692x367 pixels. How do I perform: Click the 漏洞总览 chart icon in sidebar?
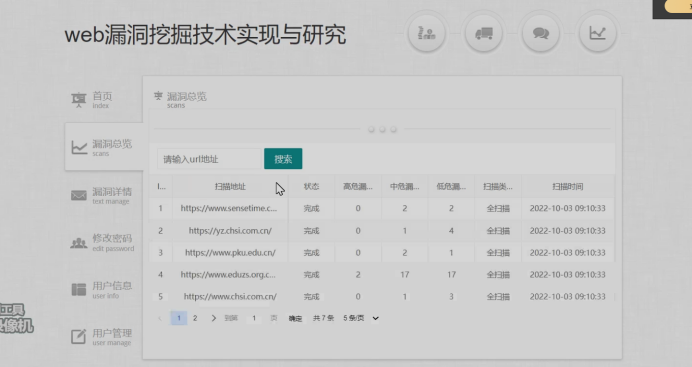click(x=79, y=147)
